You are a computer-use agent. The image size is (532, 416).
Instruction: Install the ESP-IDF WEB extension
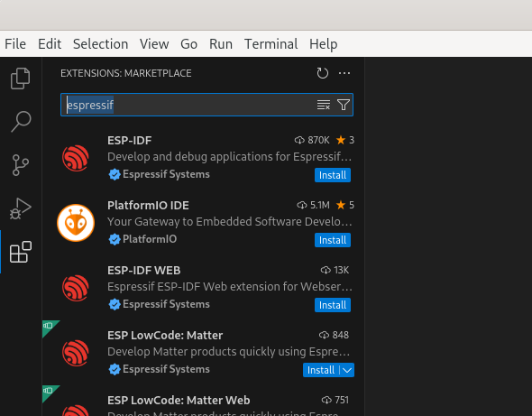pyautogui.click(x=333, y=305)
